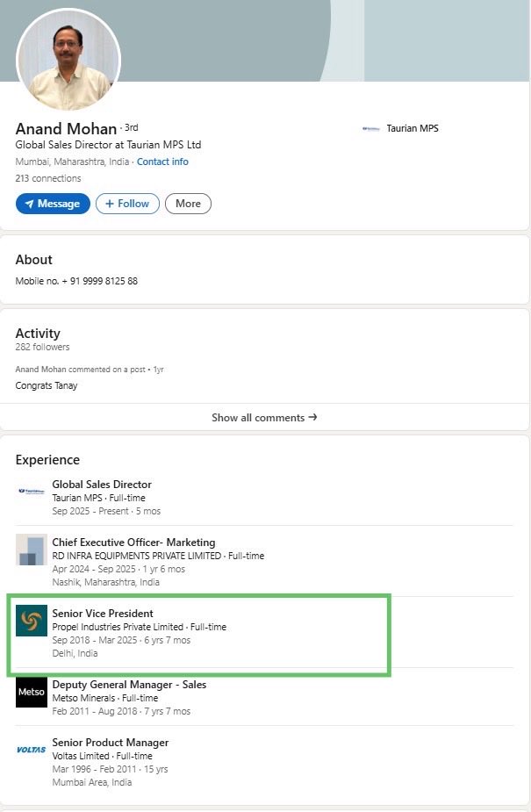Click Show all comments link
The width and height of the screenshot is (531, 812).
pos(264,417)
